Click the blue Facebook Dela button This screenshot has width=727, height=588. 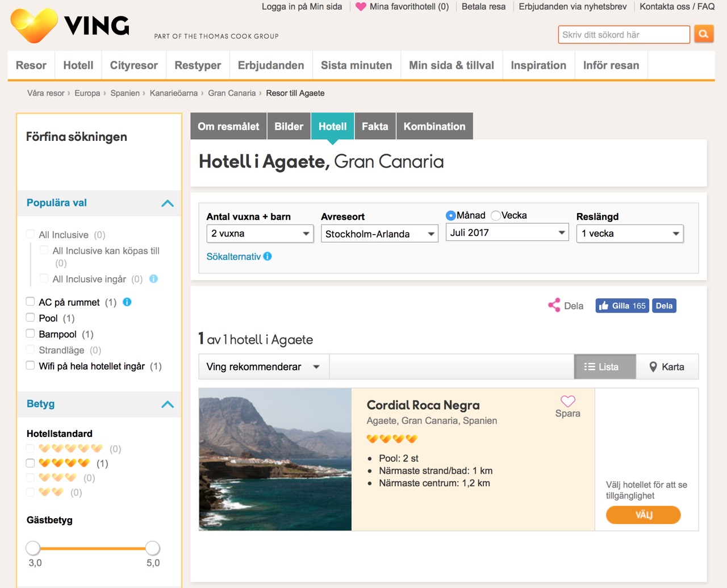pos(664,306)
